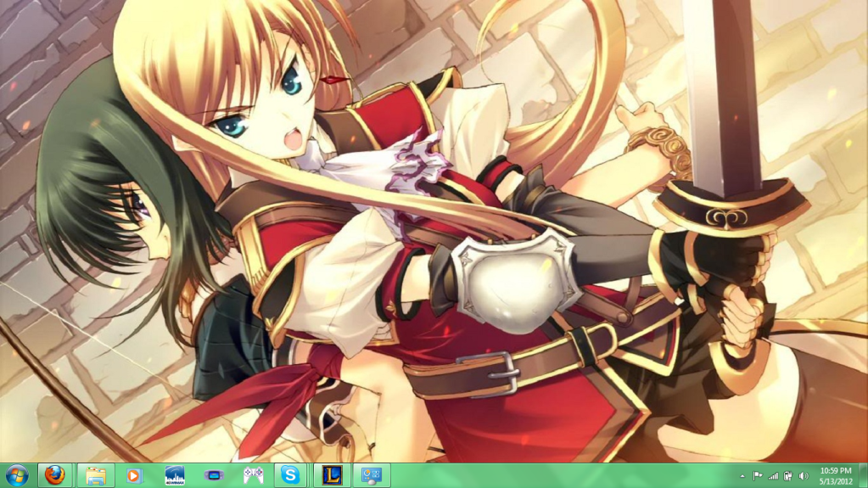
Task: Click the silver belt buckle on the wallpaper
Action: click(x=492, y=373)
